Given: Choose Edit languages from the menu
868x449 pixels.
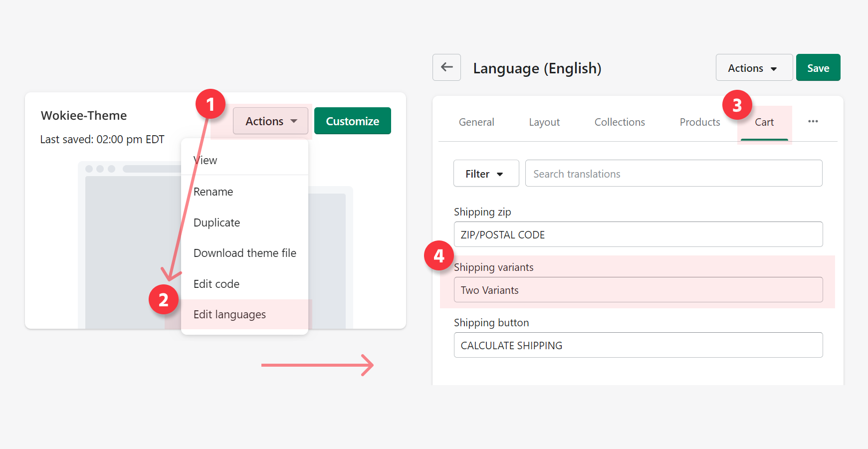Looking at the screenshot, I should (x=229, y=314).
